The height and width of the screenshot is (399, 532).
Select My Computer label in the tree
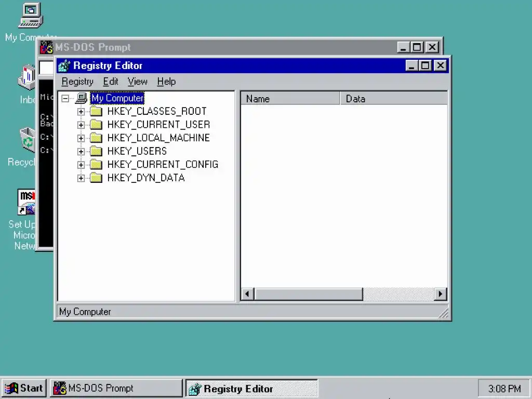point(117,98)
